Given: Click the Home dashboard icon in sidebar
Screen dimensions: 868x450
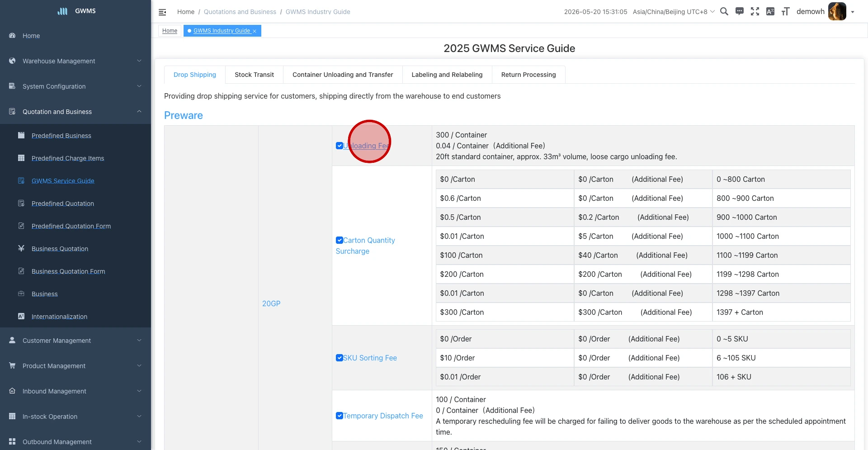Looking at the screenshot, I should coord(12,35).
